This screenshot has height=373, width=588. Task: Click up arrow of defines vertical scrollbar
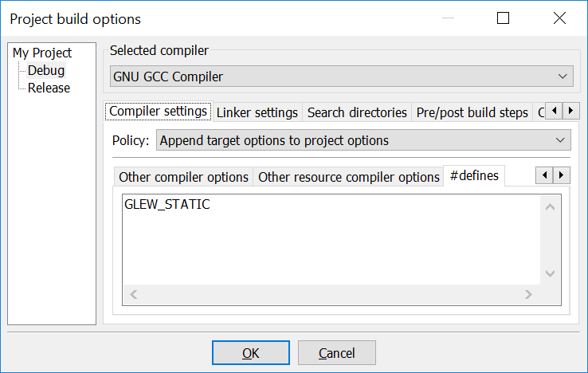tap(550, 207)
